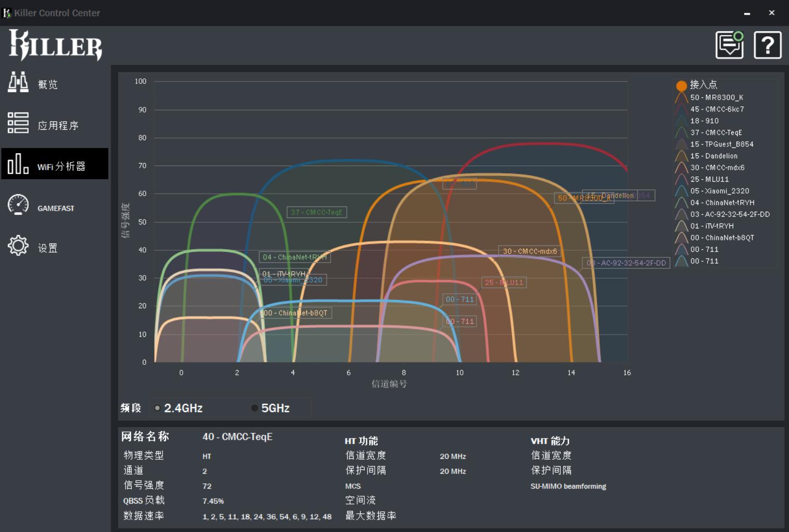Click the HT 功能 section heading
This screenshot has width=789, height=532.
(x=361, y=441)
